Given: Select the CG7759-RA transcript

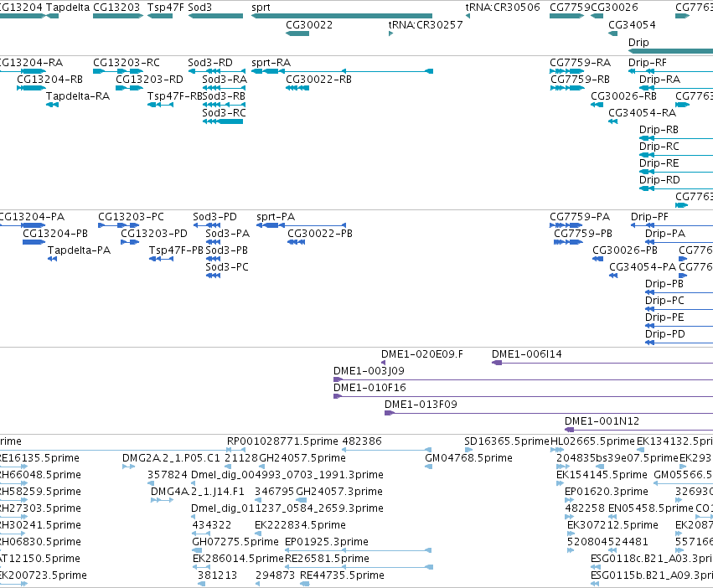Looking at the screenshot, I should tap(581, 63).
